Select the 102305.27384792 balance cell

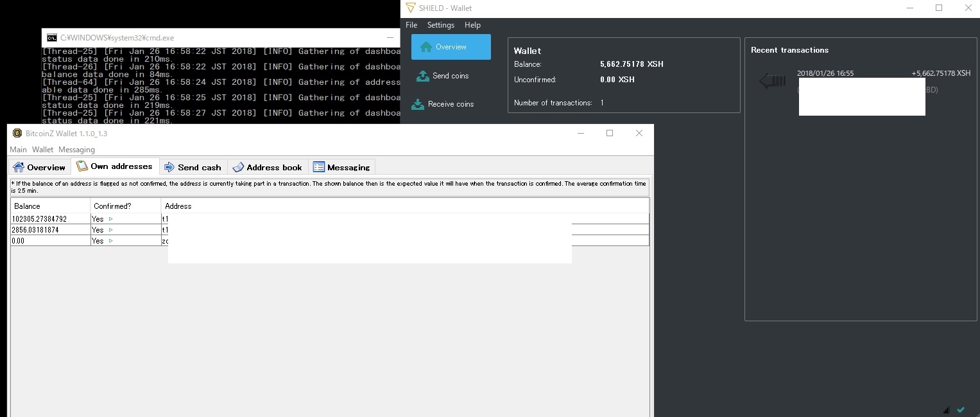point(51,219)
